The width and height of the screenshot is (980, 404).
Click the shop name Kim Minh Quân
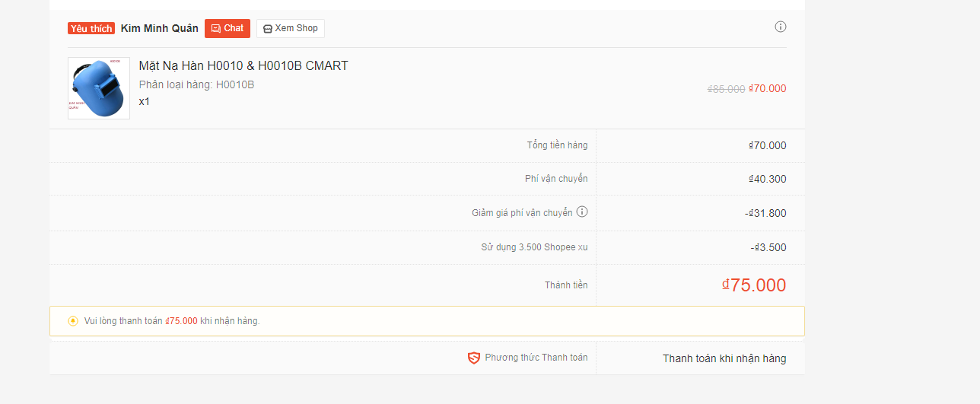[160, 28]
